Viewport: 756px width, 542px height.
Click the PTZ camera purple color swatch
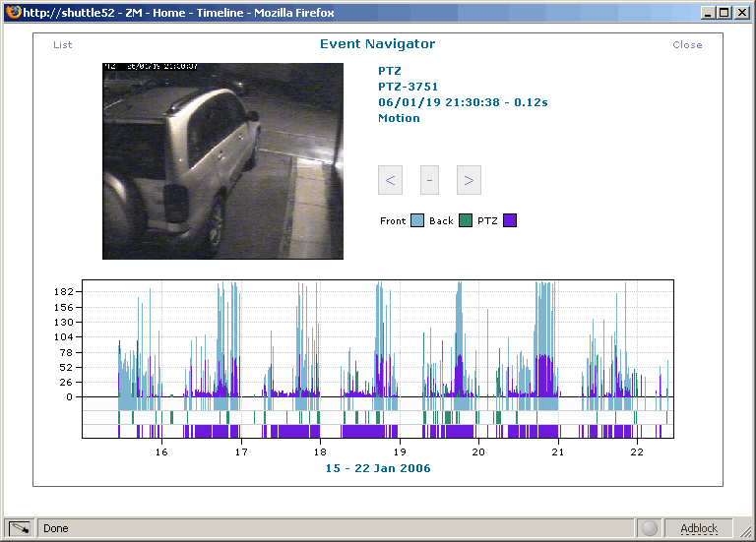[x=510, y=220]
